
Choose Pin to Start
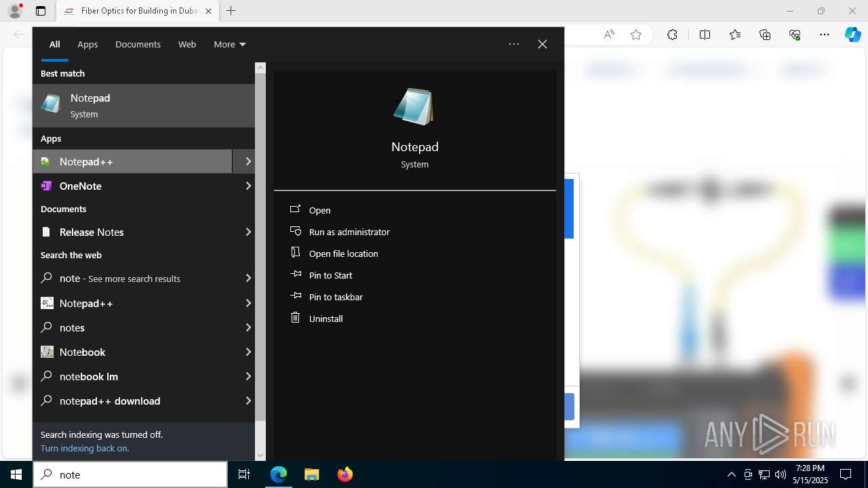(x=330, y=275)
